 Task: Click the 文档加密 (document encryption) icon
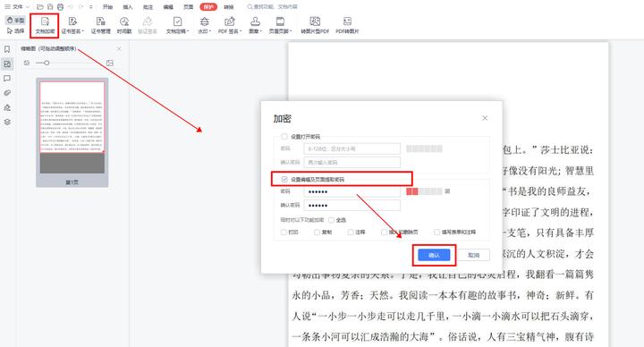coord(45,22)
